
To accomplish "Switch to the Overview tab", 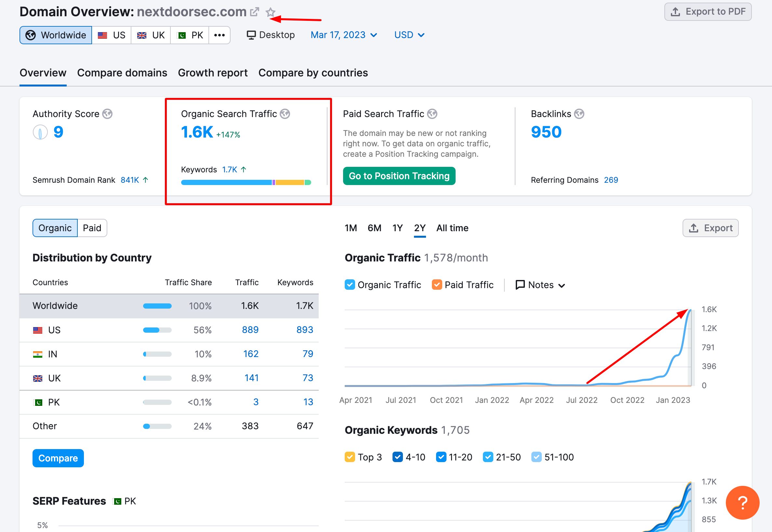I will 43,73.
